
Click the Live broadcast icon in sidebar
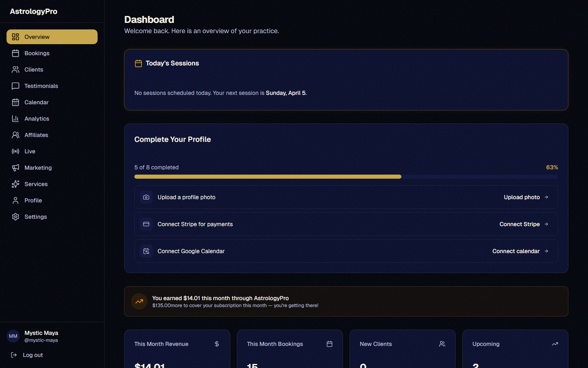(16, 151)
